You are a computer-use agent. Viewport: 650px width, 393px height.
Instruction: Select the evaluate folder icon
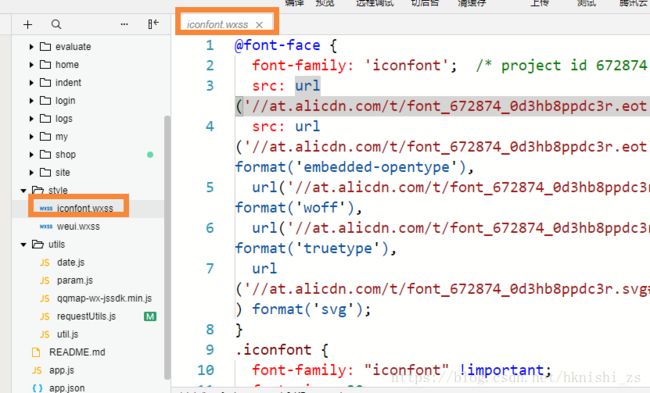point(45,46)
